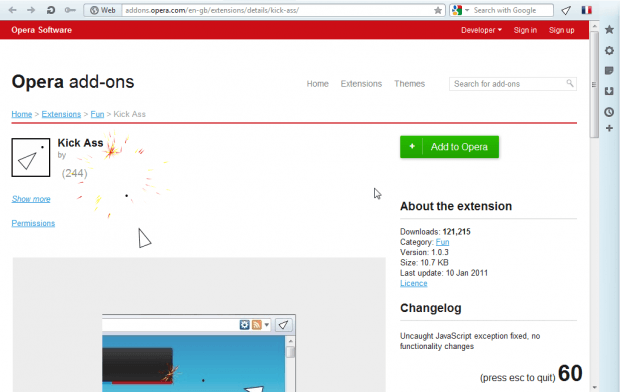Bookmark page using address bar star

tap(438, 10)
